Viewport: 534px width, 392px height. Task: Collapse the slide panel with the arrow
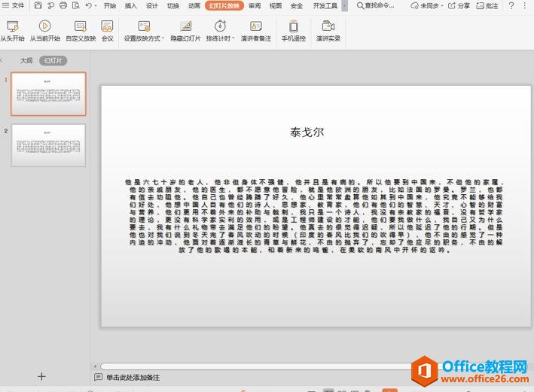click(2, 60)
